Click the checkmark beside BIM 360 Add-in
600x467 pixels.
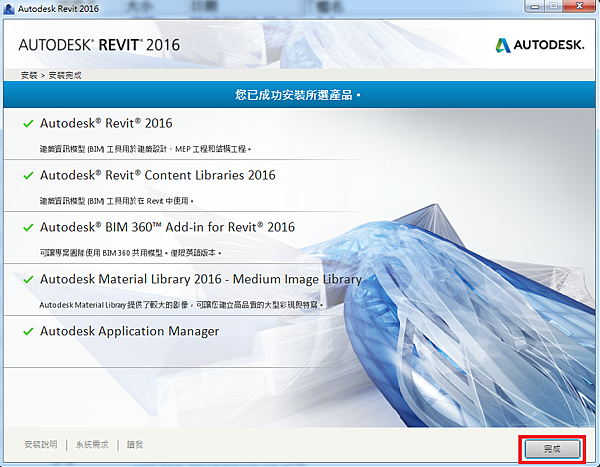[28, 228]
